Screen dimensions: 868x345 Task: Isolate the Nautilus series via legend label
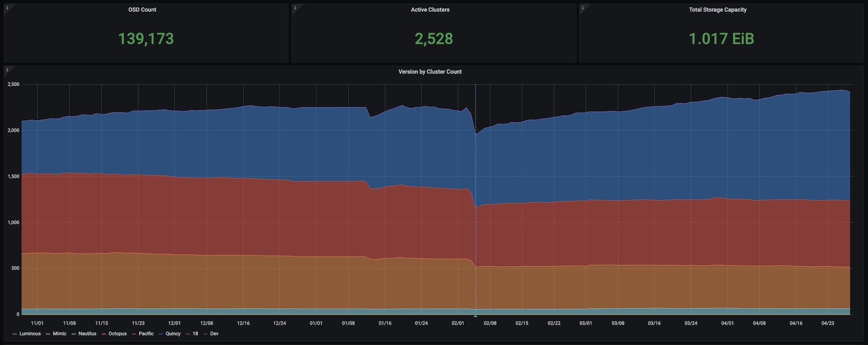(87, 334)
